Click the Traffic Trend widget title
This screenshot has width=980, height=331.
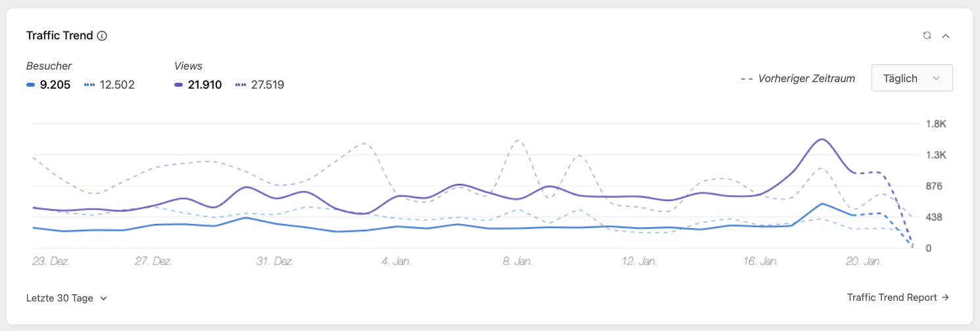pyautogui.click(x=60, y=36)
